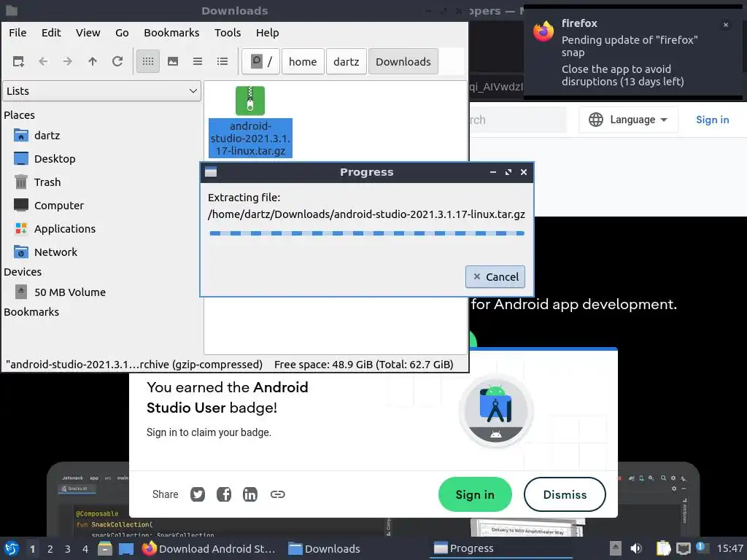747x560 pixels.
Task: Switch to compact list view
Action: tap(198, 61)
